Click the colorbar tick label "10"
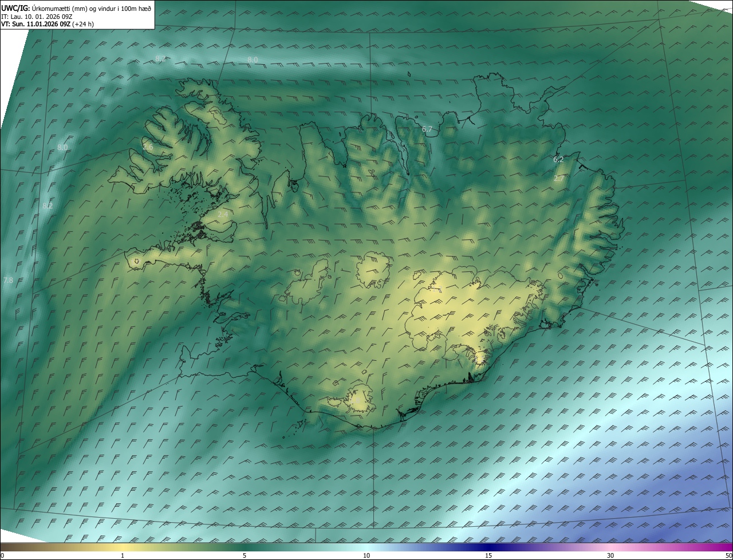Screen dimensions: 733x560 click(x=366, y=555)
